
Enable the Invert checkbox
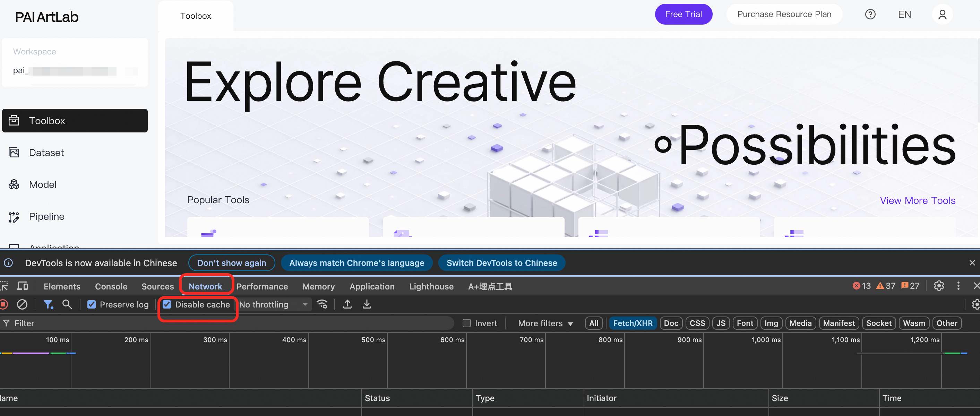coord(466,323)
